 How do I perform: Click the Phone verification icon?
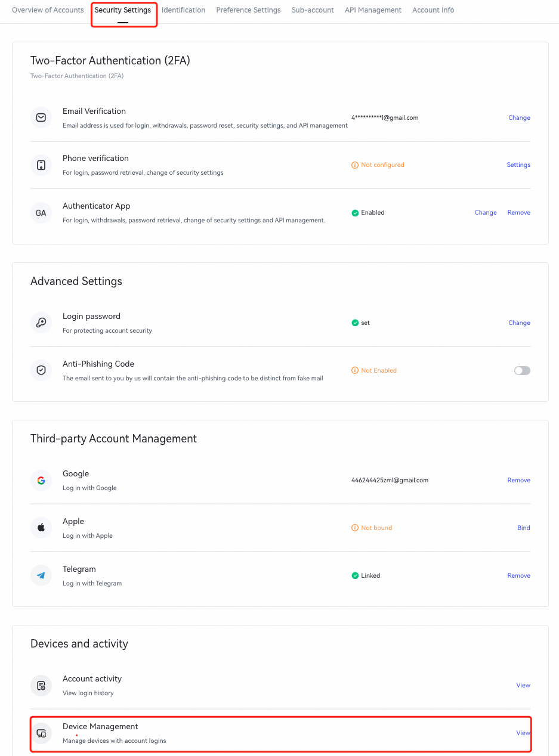(41, 165)
